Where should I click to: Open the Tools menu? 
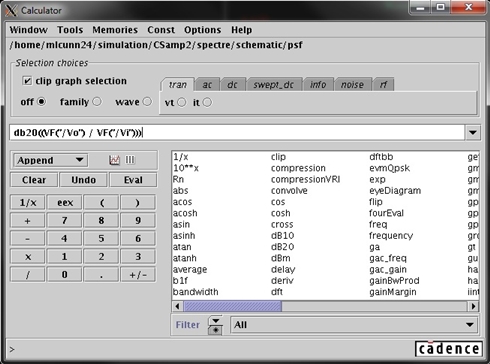click(x=70, y=30)
